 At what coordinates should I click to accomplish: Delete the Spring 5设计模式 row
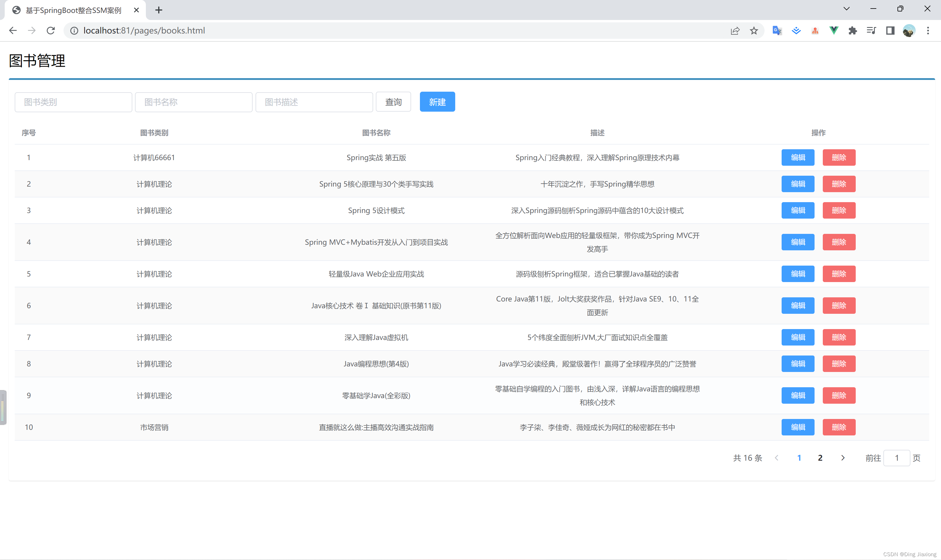point(839,210)
